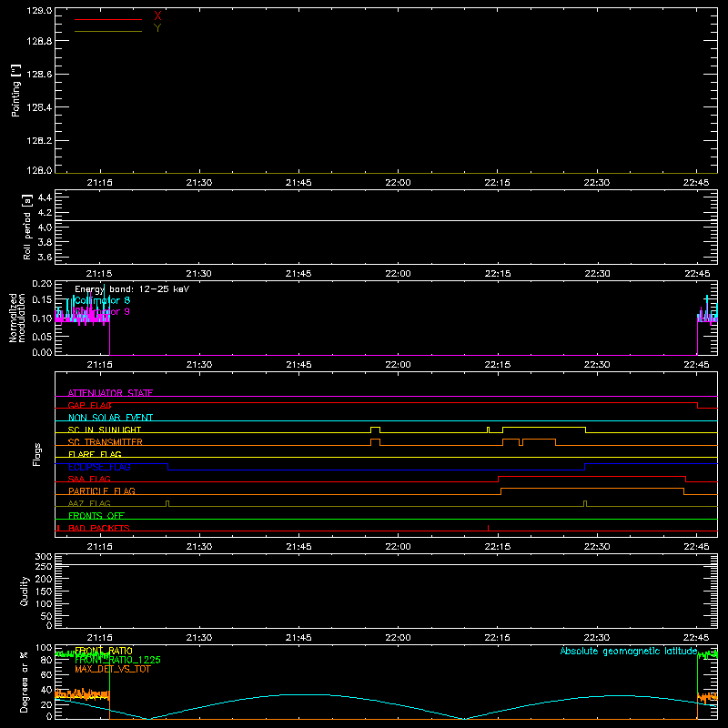Click the FLARE_FLAG label
This screenshot has width=728, height=728.
click(95, 454)
